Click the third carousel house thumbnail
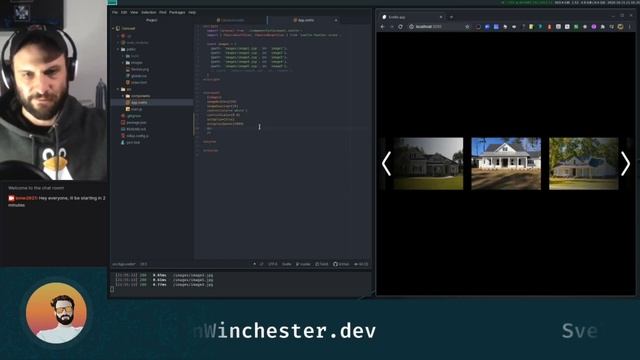The width and height of the screenshot is (640, 360). pos(584,163)
